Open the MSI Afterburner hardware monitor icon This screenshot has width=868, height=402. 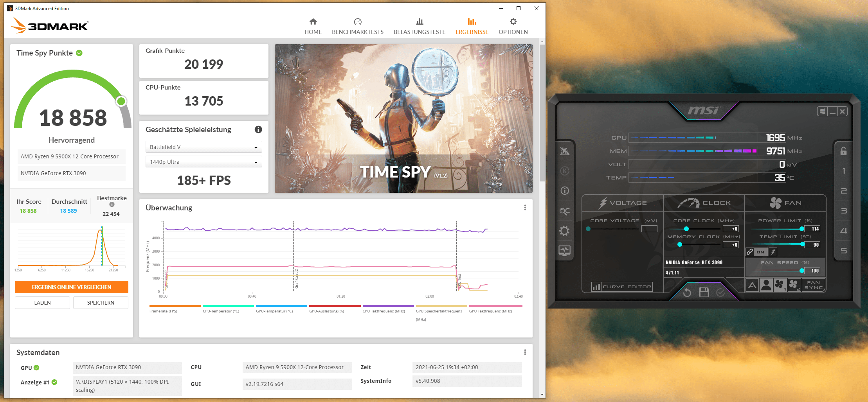click(564, 251)
